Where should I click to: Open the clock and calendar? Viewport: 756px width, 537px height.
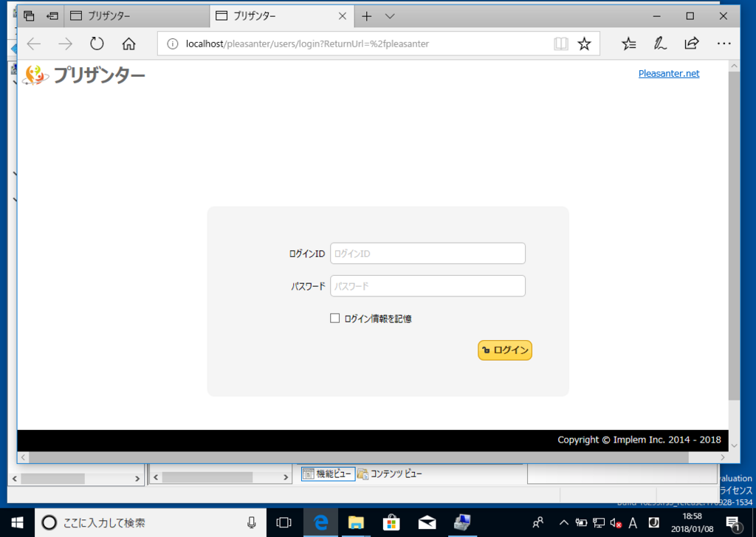pyautogui.click(x=692, y=522)
